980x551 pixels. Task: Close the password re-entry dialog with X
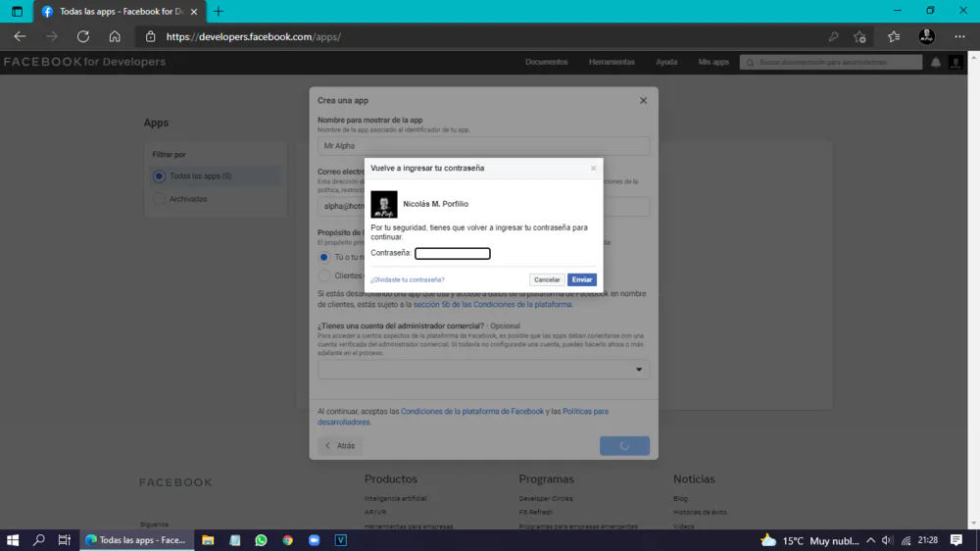coord(593,169)
